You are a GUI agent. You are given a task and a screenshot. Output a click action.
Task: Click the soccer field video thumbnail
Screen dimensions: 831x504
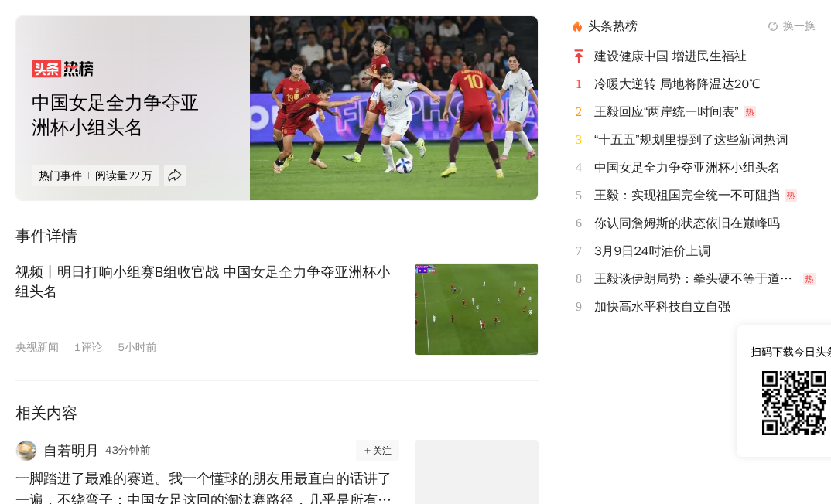click(477, 309)
